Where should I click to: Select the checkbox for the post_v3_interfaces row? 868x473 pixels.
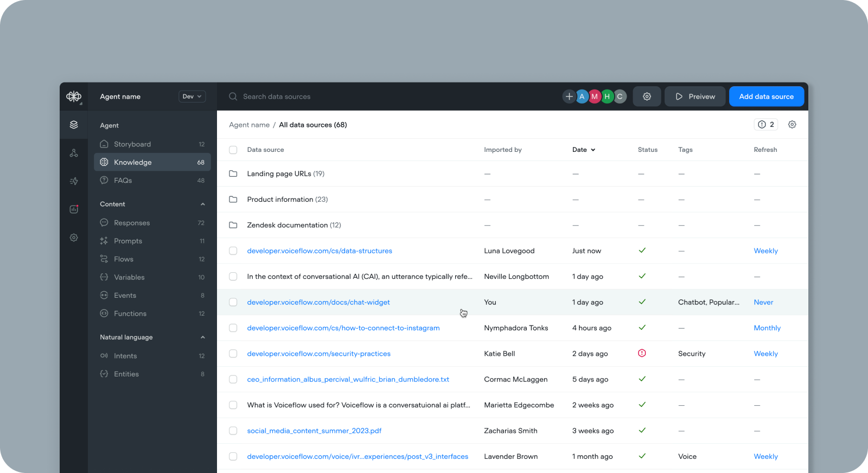click(233, 456)
